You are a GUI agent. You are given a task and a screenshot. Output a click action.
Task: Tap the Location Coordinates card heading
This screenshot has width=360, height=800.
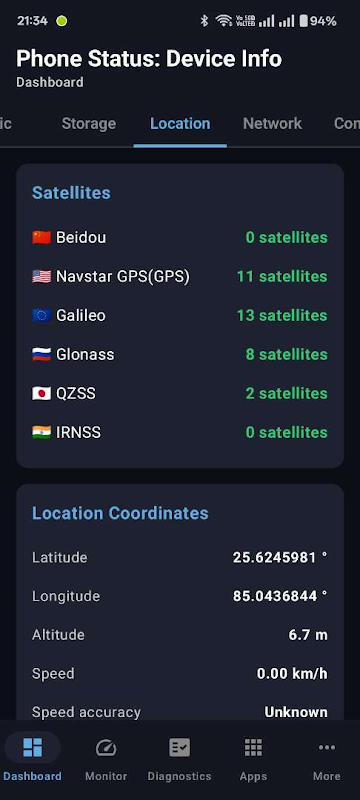[120, 513]
